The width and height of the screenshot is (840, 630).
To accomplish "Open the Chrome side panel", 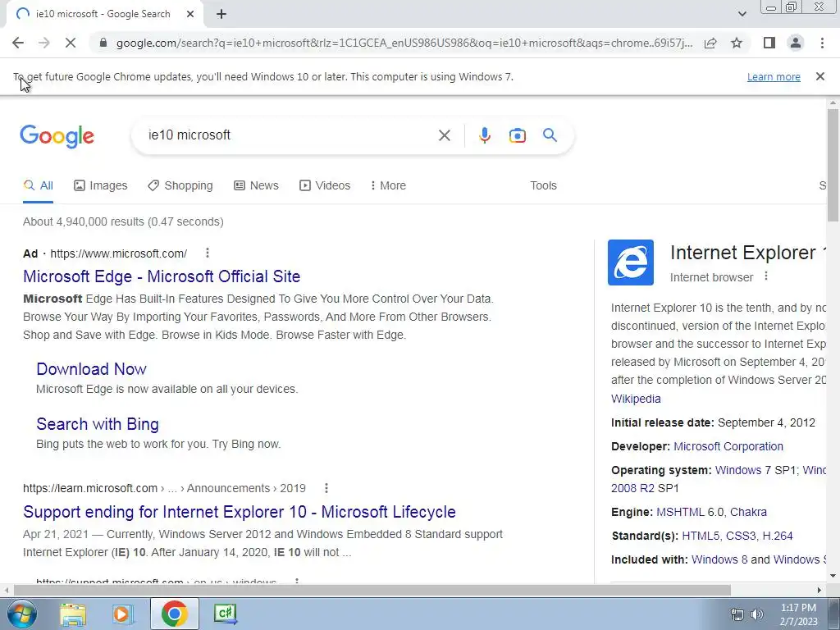I will [x=769, y=43].
